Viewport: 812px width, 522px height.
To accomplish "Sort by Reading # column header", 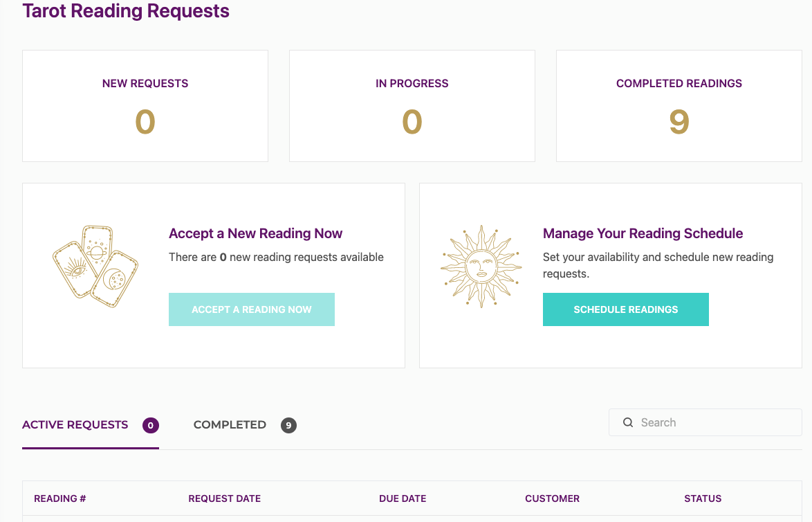I will pyautogui.click(x=60, y=498).
